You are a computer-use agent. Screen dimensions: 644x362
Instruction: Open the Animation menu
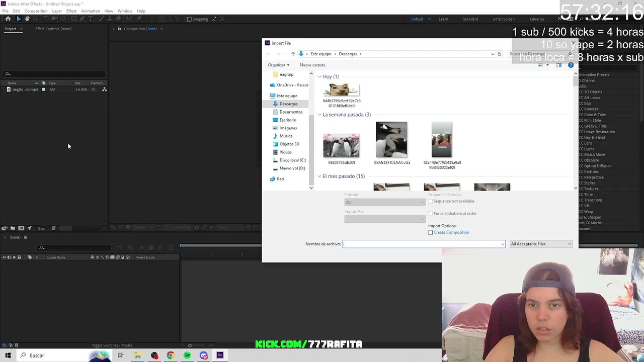pos(90,11)
